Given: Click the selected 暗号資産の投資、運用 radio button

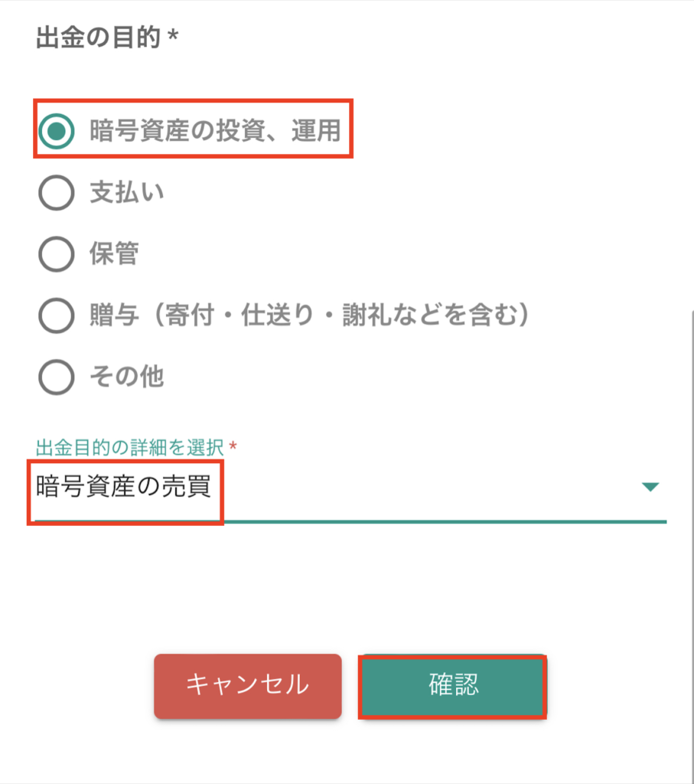Looking at the screenshot, I should [55, 129].
